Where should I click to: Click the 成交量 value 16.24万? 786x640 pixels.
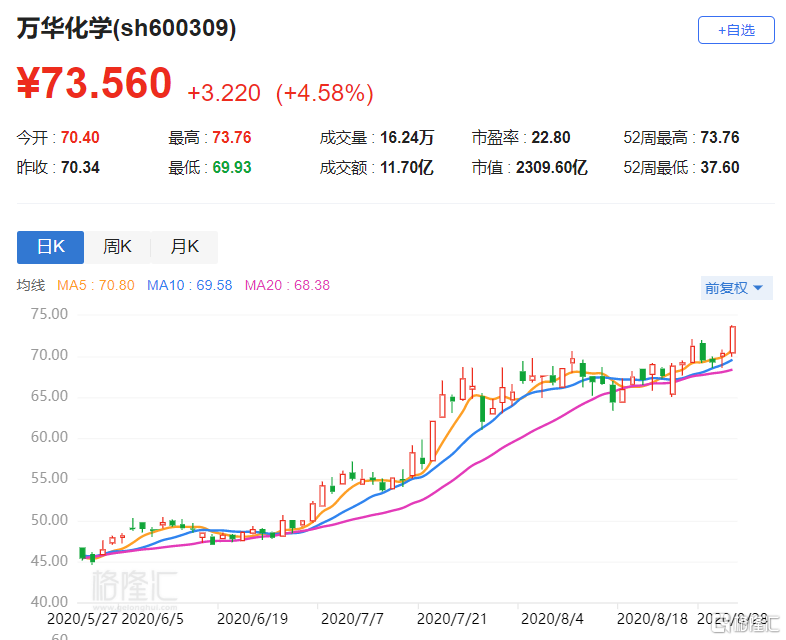[407, 137]
